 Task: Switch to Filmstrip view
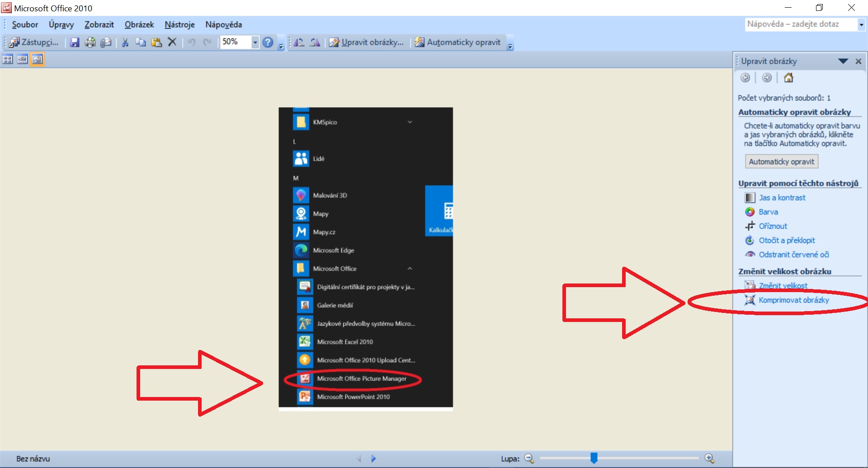pos(22,59)
